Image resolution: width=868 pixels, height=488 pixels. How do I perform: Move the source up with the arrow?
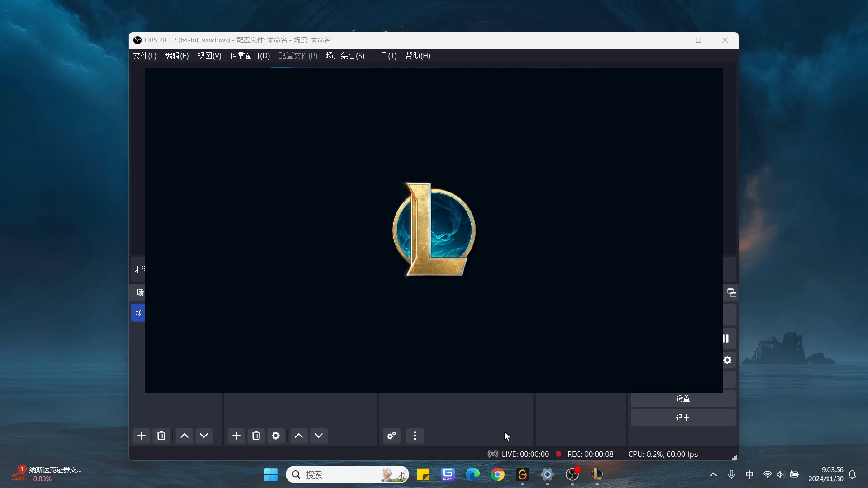[299, 436]
